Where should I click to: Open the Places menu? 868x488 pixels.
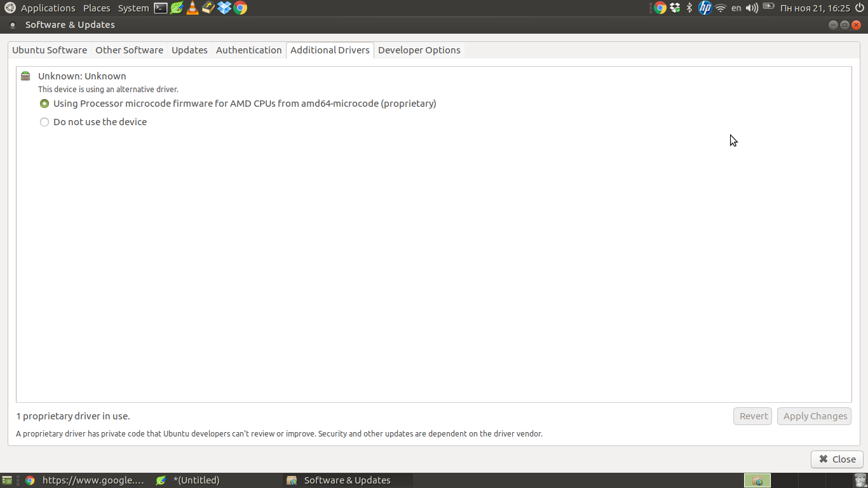click(x=97, y=8)
